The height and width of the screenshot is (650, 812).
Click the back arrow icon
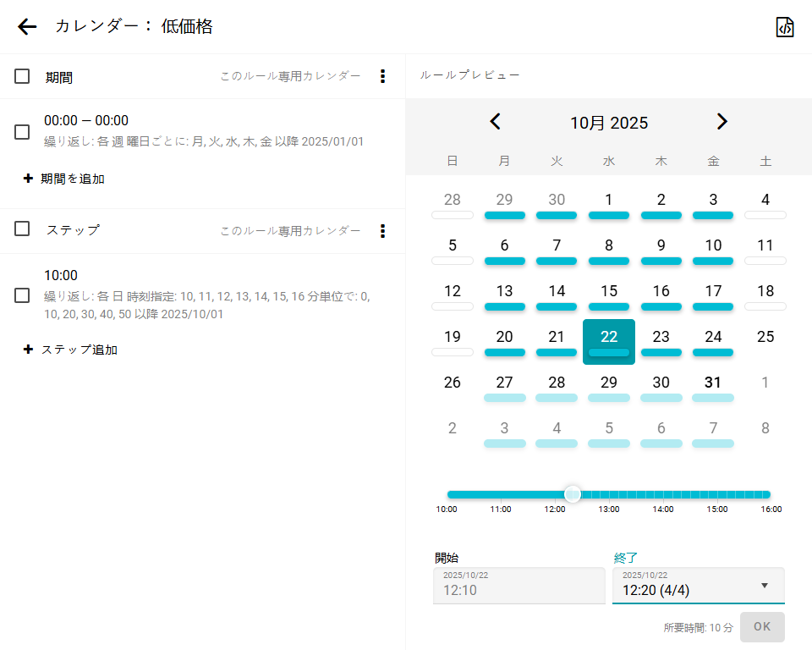pos(28,27)
